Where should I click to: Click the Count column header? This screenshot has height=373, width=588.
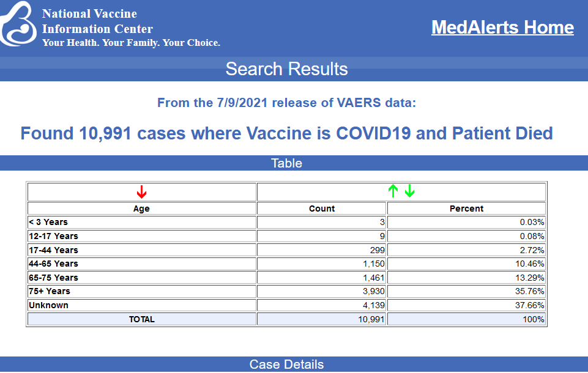[x=322, y=209]
